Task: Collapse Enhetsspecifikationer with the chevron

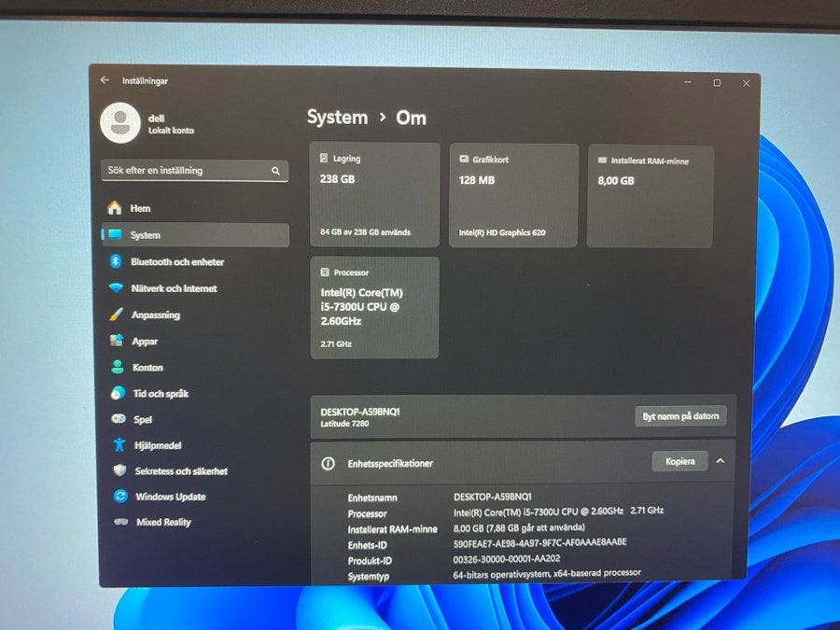Action: coord(721,461)
